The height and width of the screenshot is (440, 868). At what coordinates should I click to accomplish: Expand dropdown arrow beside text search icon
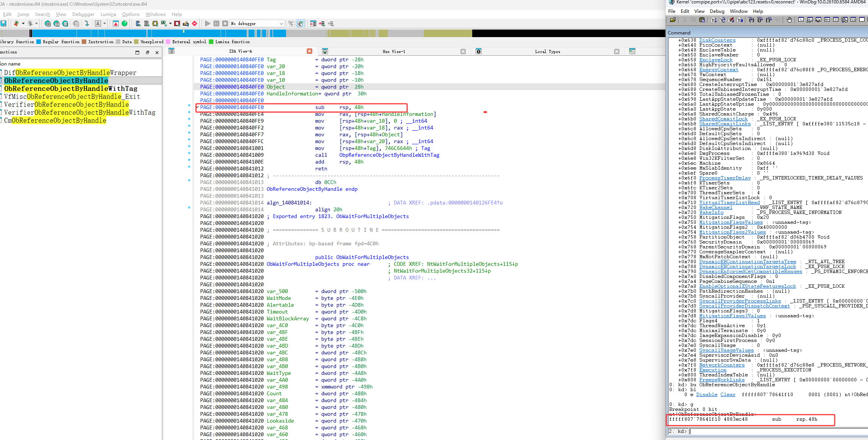(105, 23)
